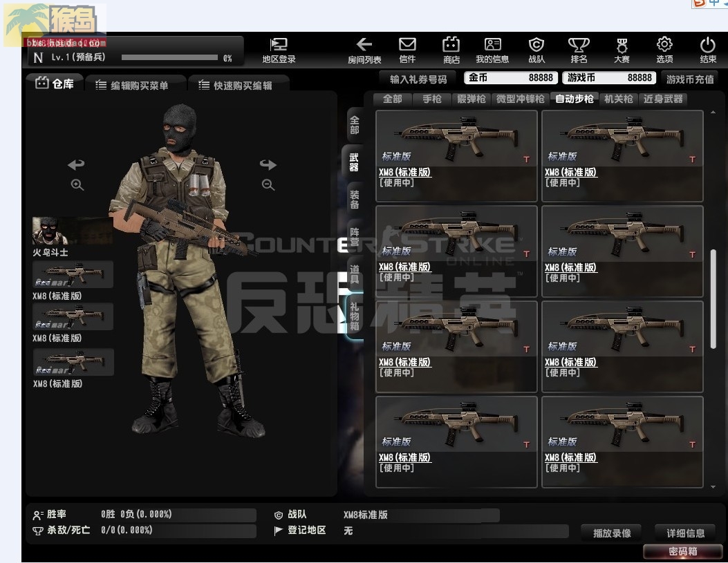Viewport: 728px width, 563px height.
Task: Open 地区登录 (region login) icon
Action: click(279, 50)
